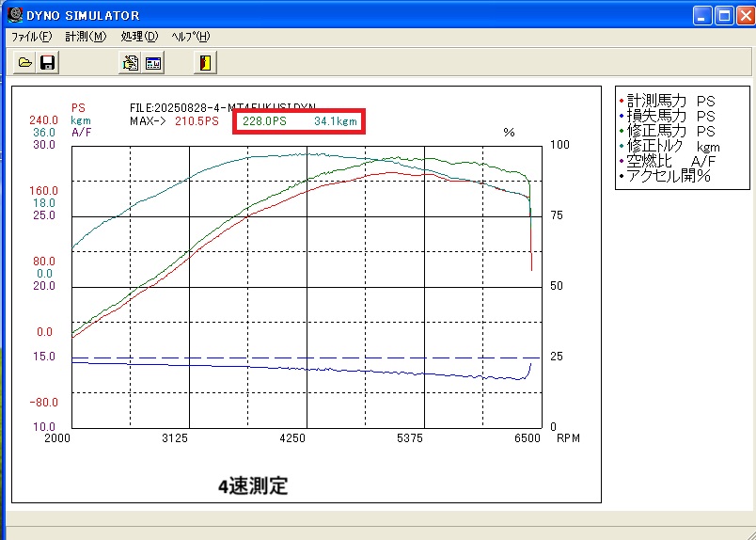This screenshot has height=540, width=756.
Task: Open the 計測(M) menu
Action: (86, 37)
